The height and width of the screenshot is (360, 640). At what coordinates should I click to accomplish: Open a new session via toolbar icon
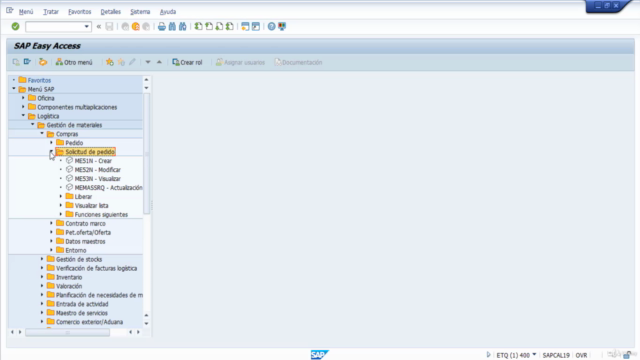pyautogui.click(x=245, y=27)
